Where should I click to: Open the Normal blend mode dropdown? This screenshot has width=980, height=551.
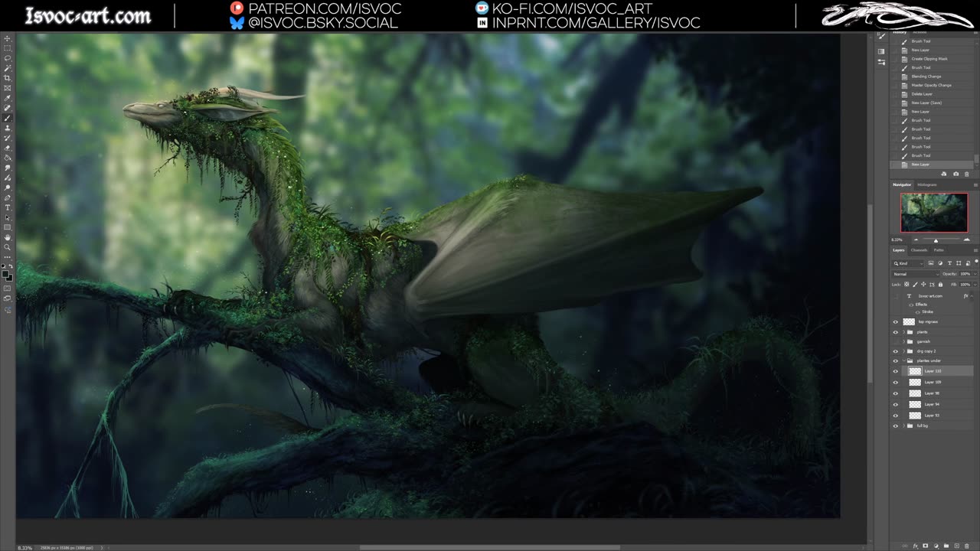point(916,274)
